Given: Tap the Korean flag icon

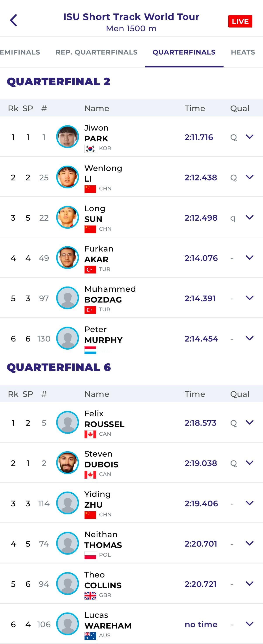Looking at the screenshot, I should point(90,149).
